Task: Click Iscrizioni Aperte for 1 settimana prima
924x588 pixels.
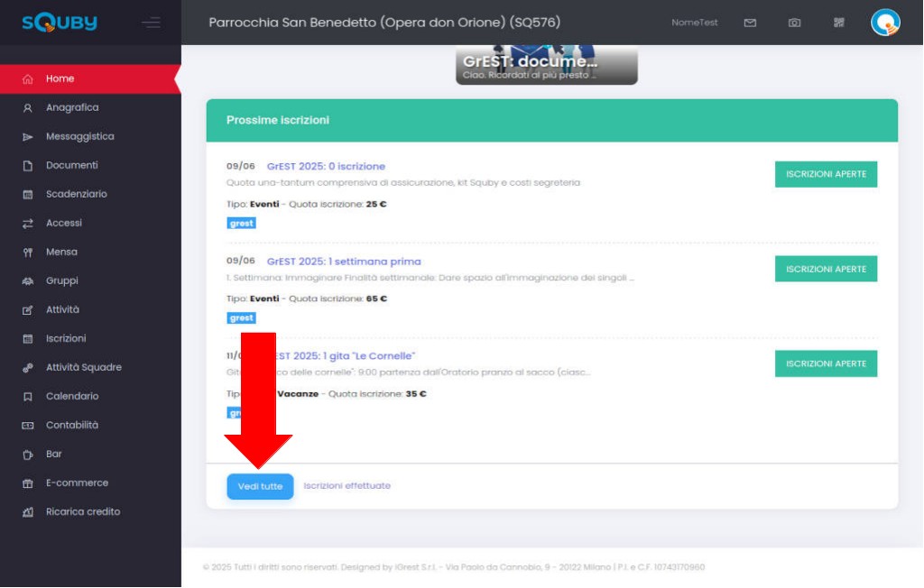Action: tap(826, 270)
